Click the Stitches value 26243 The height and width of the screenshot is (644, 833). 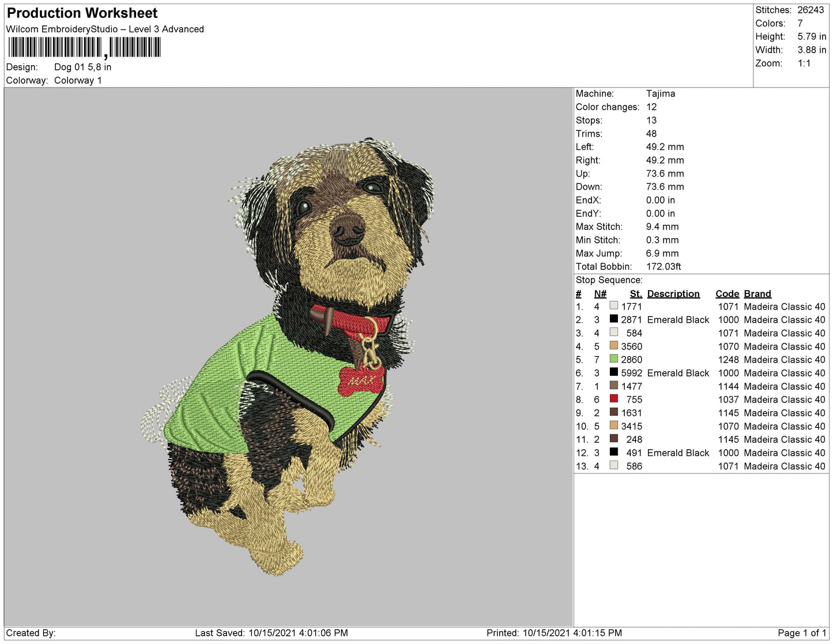(x=811, y=10)
